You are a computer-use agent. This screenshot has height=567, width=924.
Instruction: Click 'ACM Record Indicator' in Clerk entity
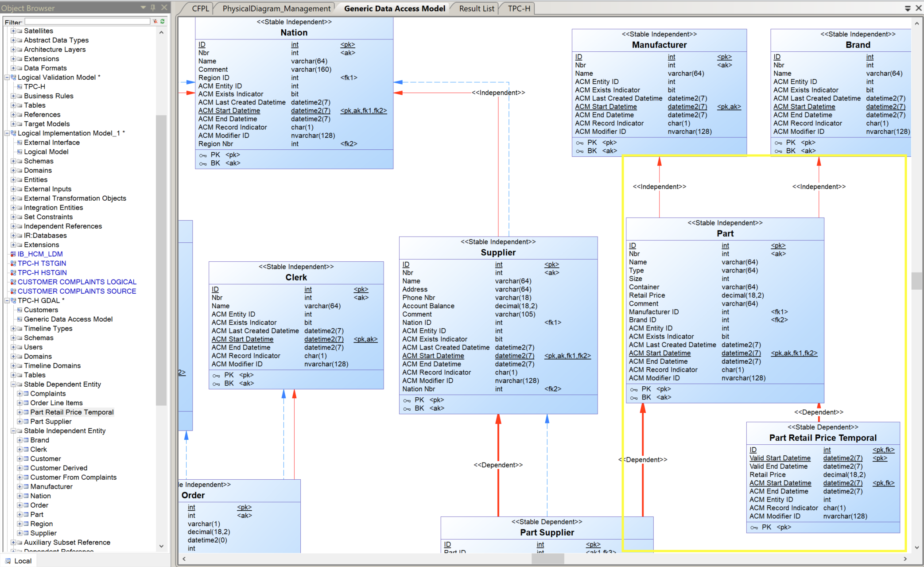tap(246, 356)
